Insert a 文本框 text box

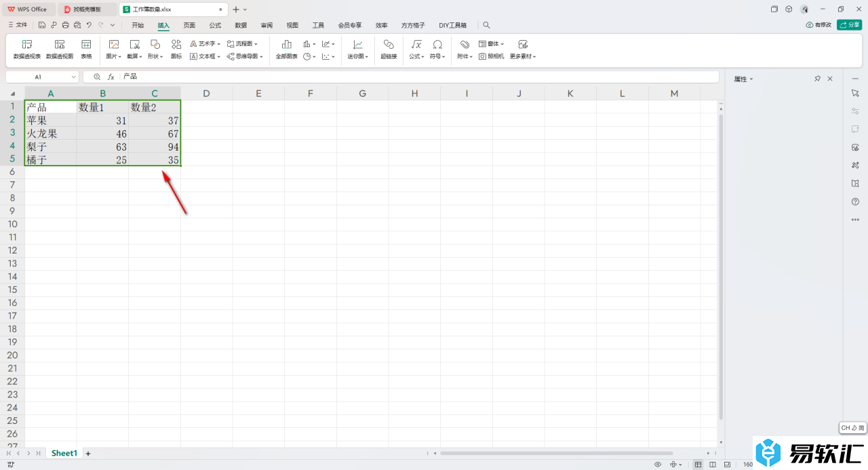(x=205, y=56)
